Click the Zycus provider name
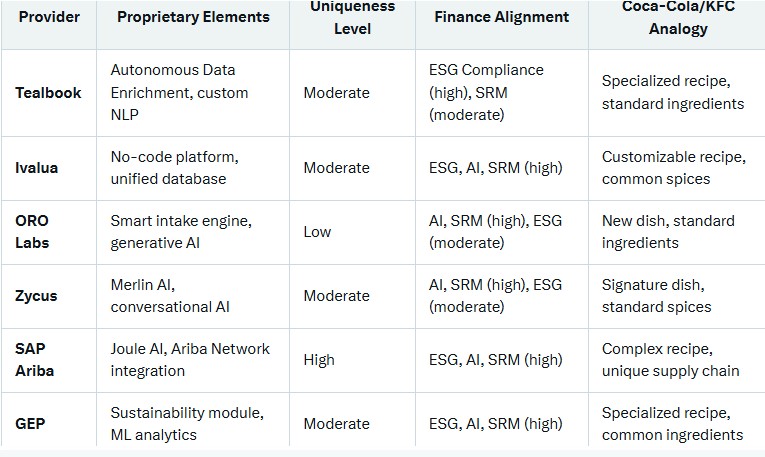This screenshot has width=765, height=457. click(x=36, y=296)
